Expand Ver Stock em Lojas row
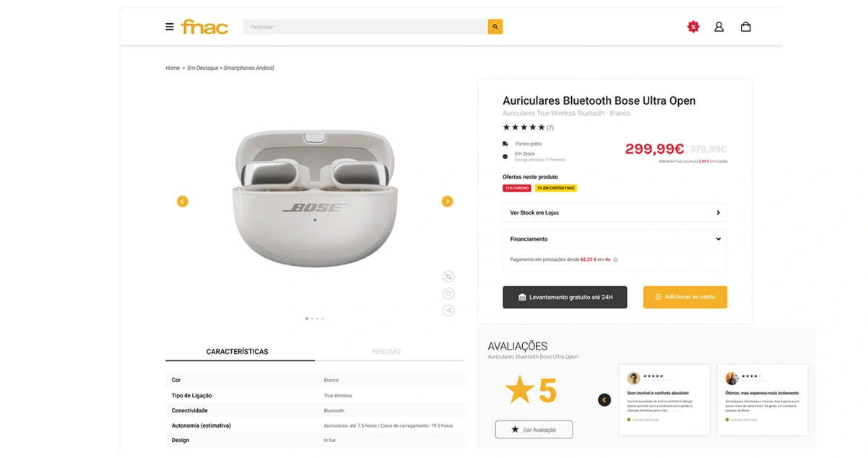Screen dimensions: 868x458 pyautogui.click(x=614, y=213)
